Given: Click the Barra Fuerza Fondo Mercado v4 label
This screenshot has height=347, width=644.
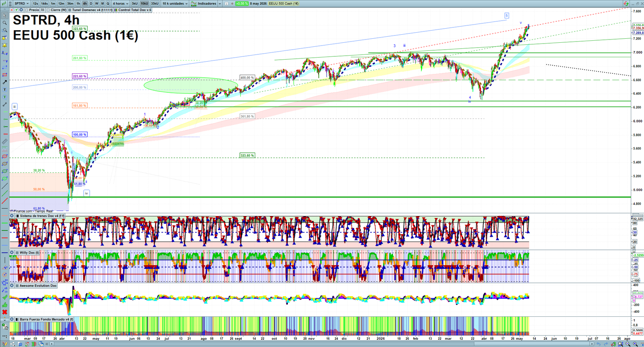Looking at the screenshot, I should (46, 319).
